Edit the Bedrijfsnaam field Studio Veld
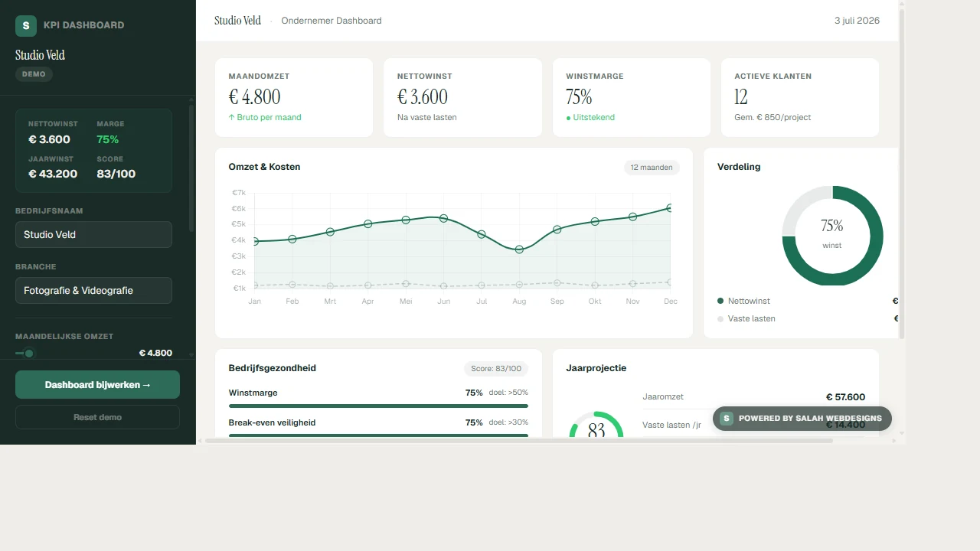 click(x=93, y=234)
